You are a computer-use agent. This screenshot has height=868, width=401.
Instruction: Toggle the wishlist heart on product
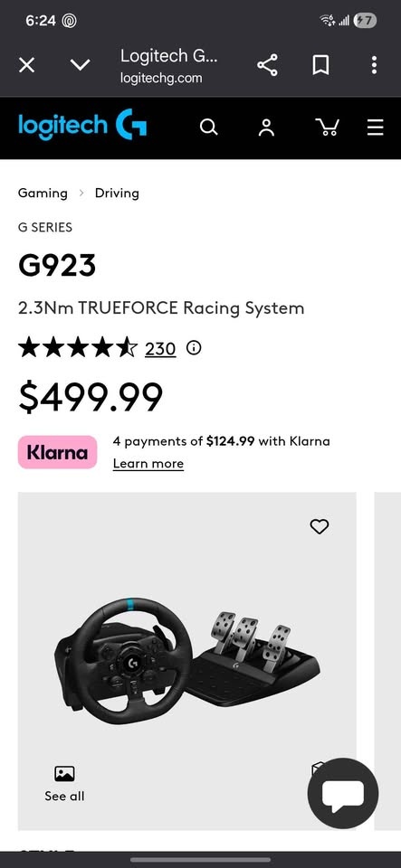319,526
